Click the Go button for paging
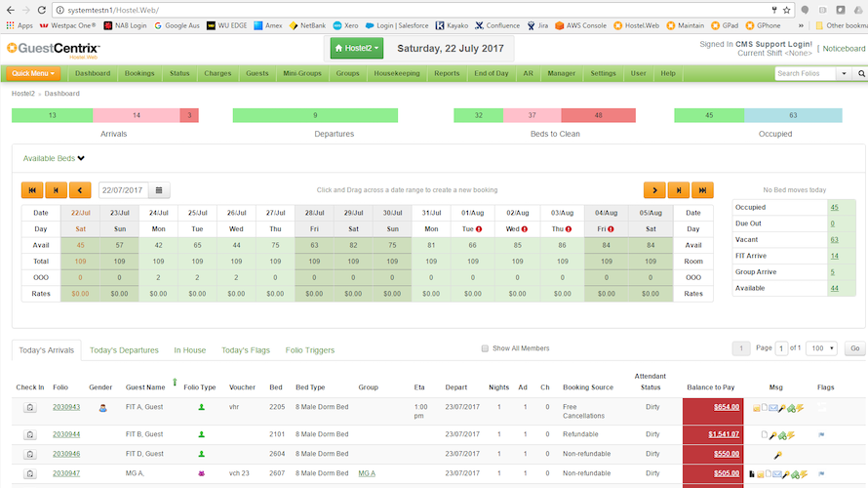The width and height of the screenshot is (868, 488). [854, 348]
